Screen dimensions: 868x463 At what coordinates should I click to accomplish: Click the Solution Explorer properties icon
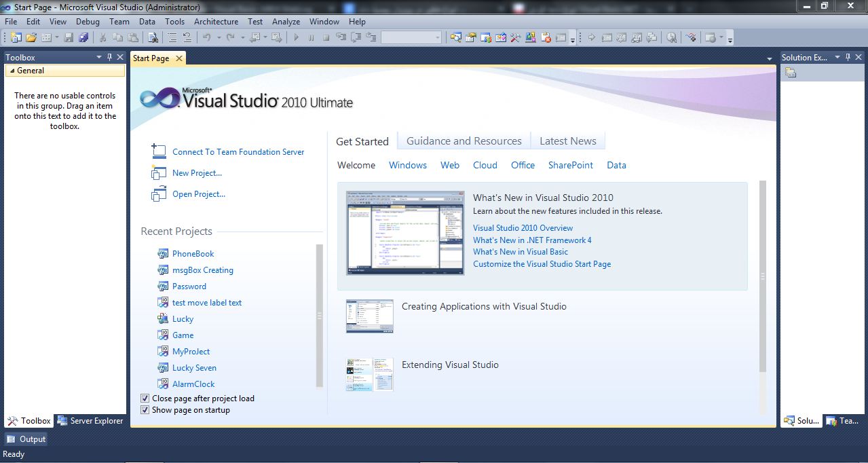pos(790,73)
